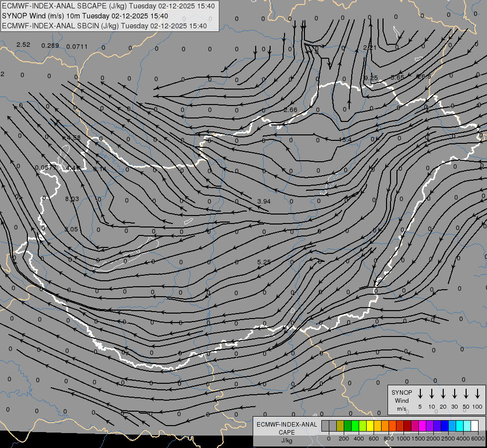Image resolution: width=487 pixels, height=448 pixels.
Task: Click the 200 tick label on CAPE scale
Action: 344,439
